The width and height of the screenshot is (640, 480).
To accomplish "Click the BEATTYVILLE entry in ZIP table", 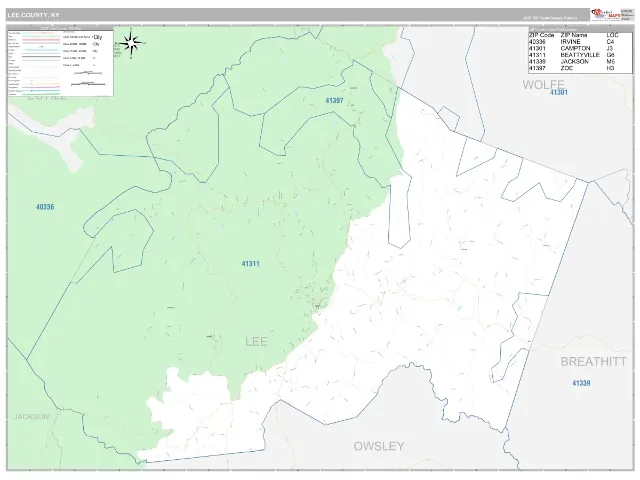I will click(x=580, y=55).
